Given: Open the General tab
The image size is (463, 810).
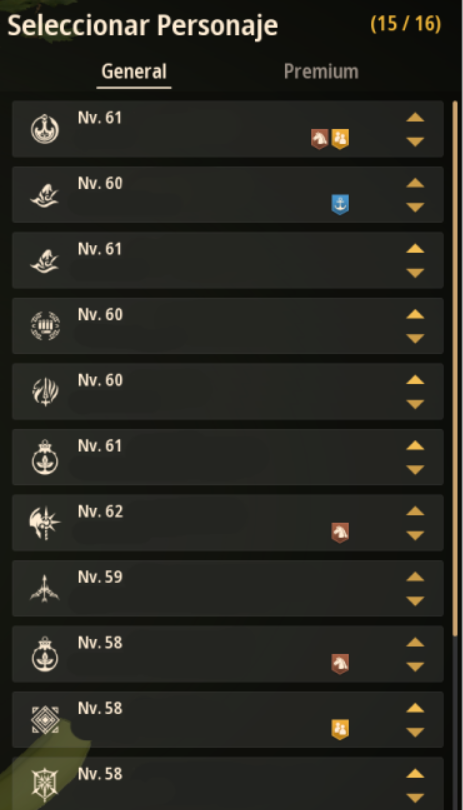Looking at the screenshot, I should (x=134, y=71).
